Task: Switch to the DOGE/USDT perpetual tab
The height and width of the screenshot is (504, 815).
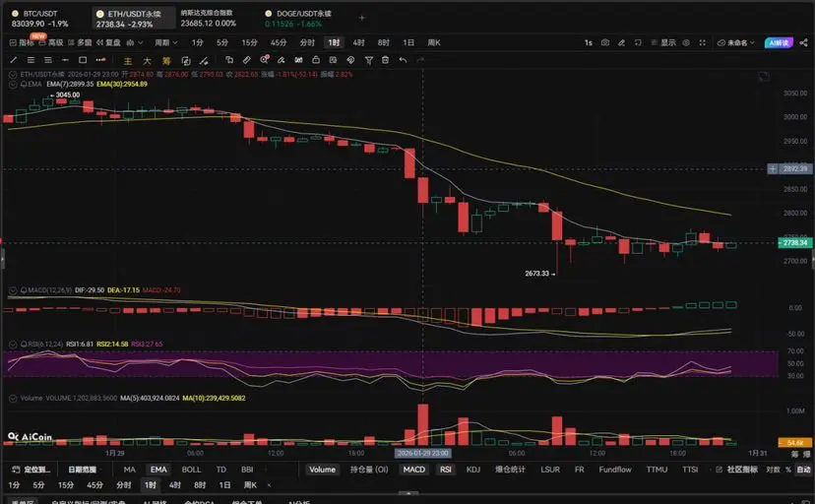Action: (299, 18)
